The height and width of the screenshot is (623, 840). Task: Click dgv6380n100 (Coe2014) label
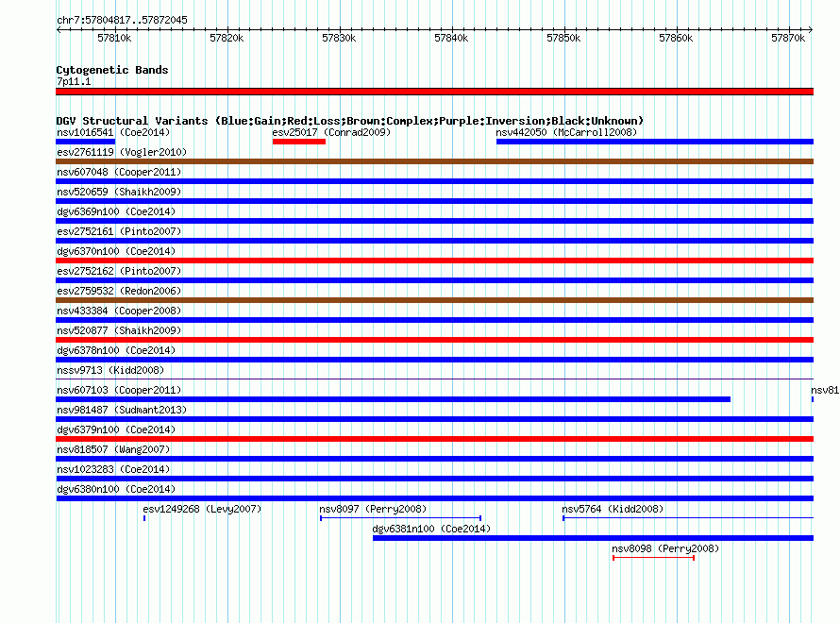[x=116, y=489]
